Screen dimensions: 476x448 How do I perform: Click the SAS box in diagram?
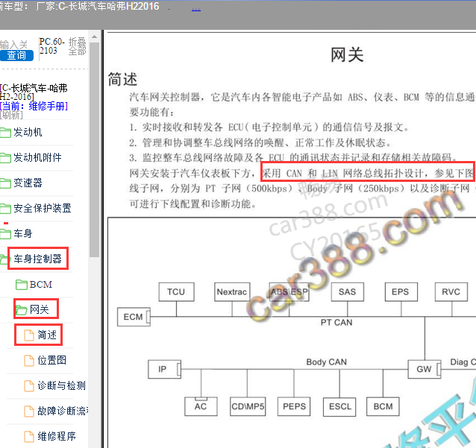click(x=347, y=291)
